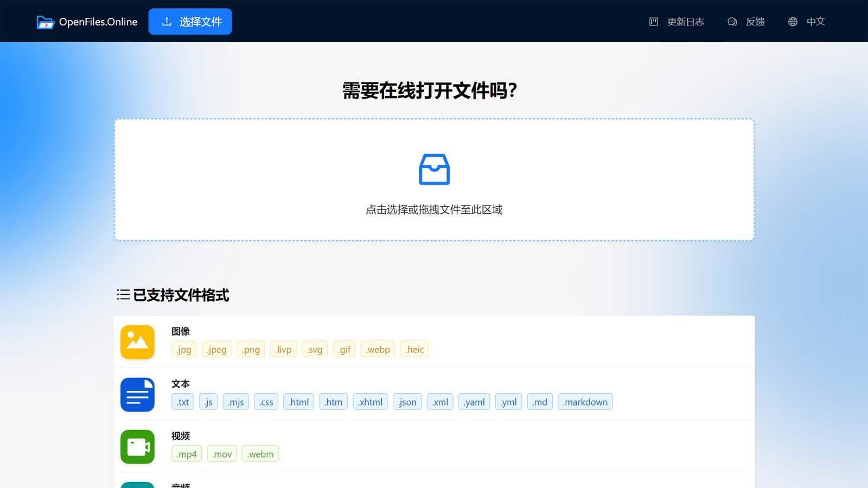Choose the .txt format tag
868x488 pixels.
[x=183, y=402]
